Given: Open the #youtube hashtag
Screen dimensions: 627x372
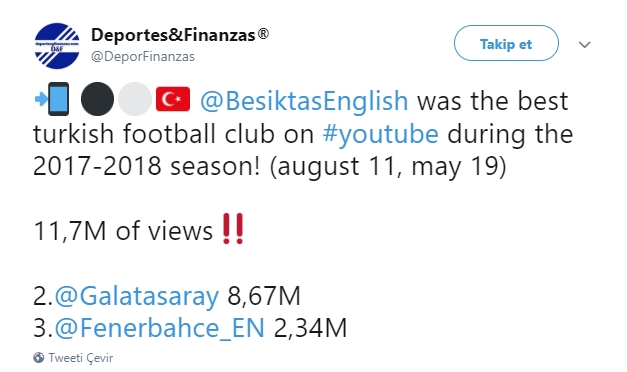Looking at the screenshot, I should (380, 134).
